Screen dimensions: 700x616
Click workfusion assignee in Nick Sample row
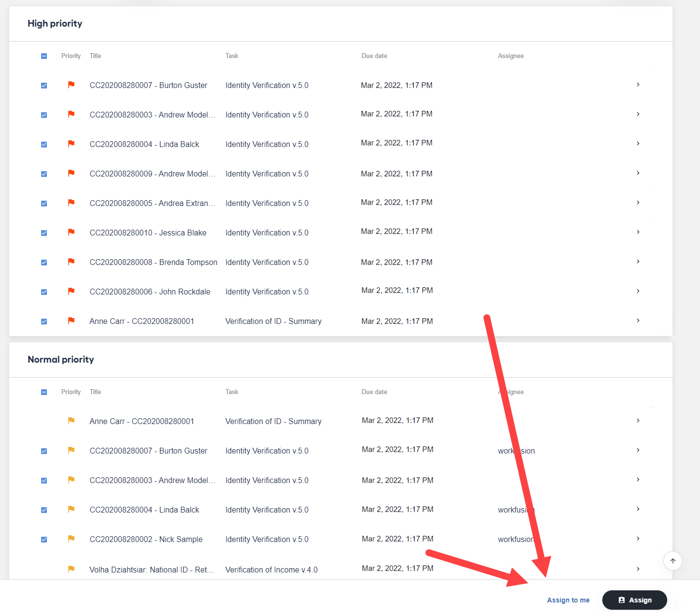tap(516, 539)
